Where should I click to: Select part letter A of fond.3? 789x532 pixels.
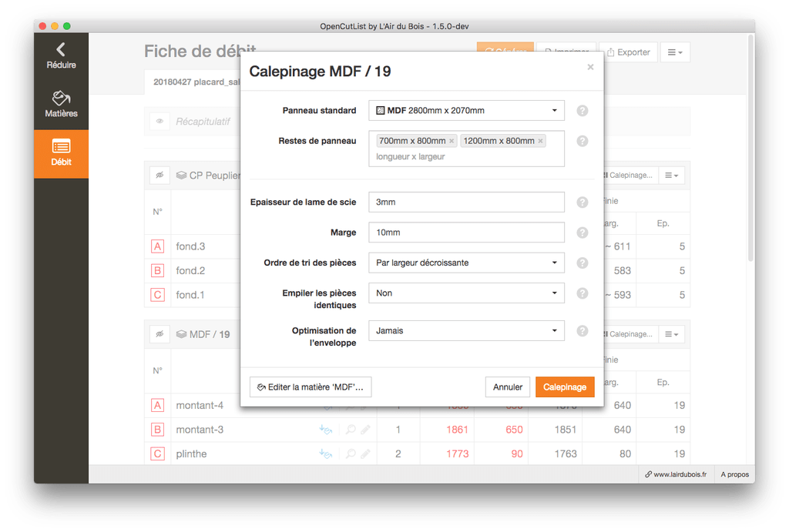157,246
